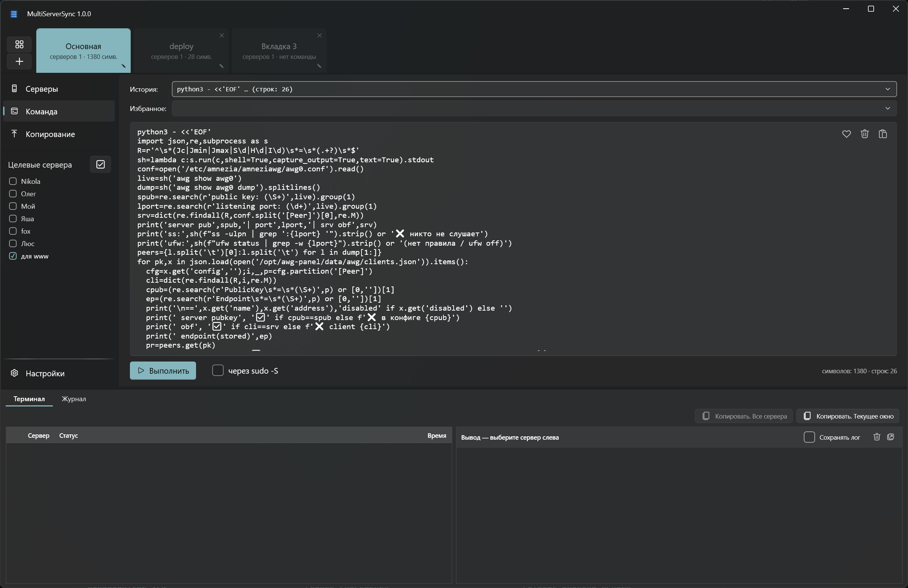Uncheck the для www server
908x588 pixels.
13,256
